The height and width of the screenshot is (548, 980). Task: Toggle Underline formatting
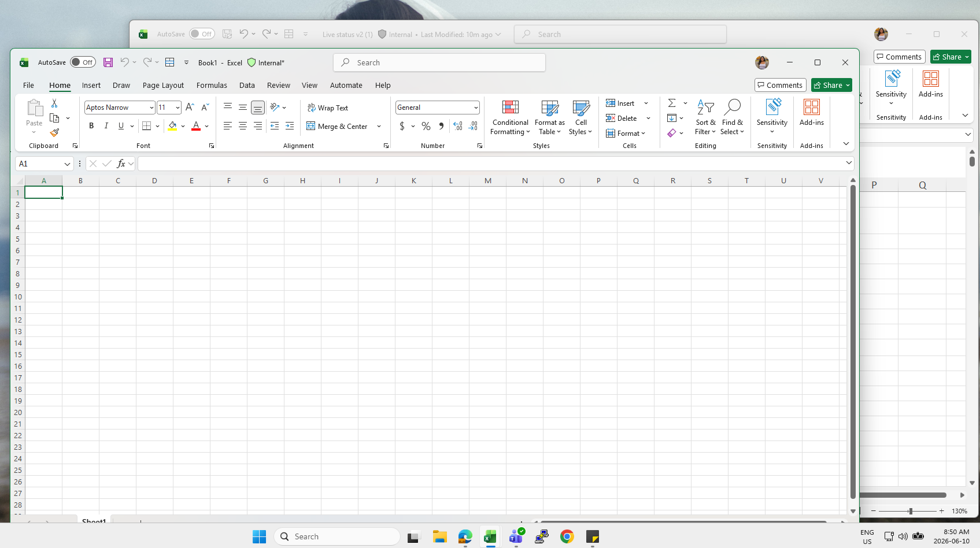click(121, 126)
